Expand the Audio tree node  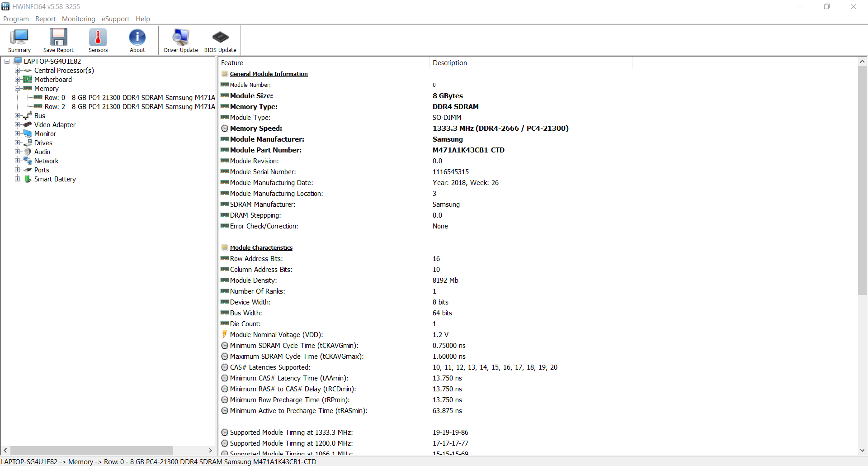click(17, 152)
